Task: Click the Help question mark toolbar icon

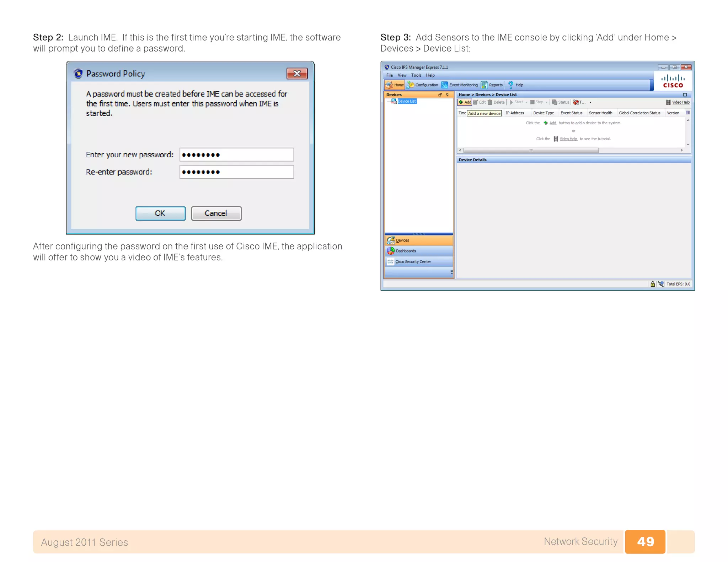Action: pos(511,85)
